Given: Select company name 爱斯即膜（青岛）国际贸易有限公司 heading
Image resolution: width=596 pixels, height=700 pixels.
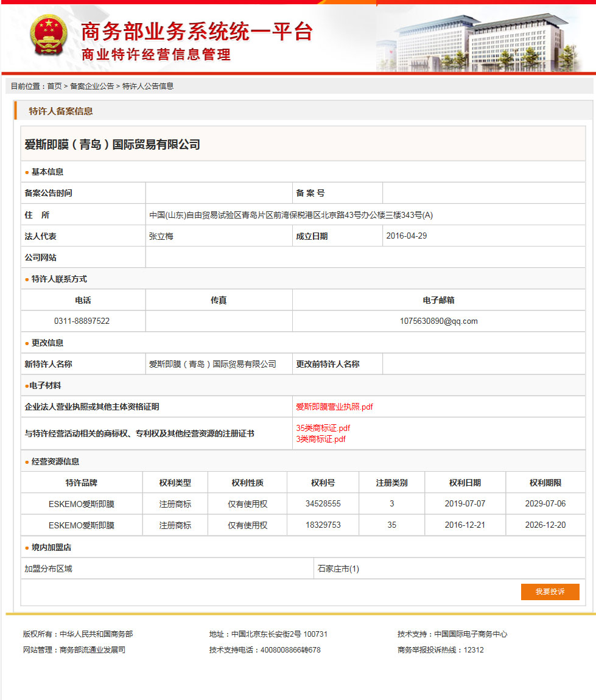Looking at the screenshot, I should pos(112,145).
